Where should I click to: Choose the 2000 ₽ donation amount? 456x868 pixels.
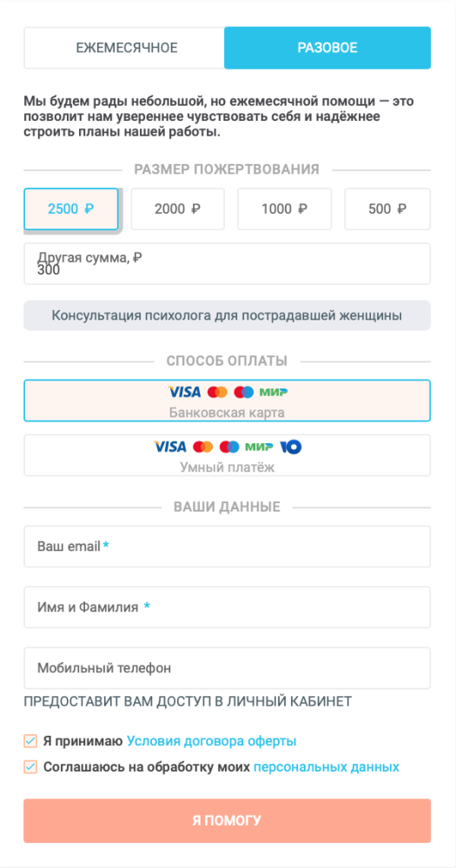178,209
